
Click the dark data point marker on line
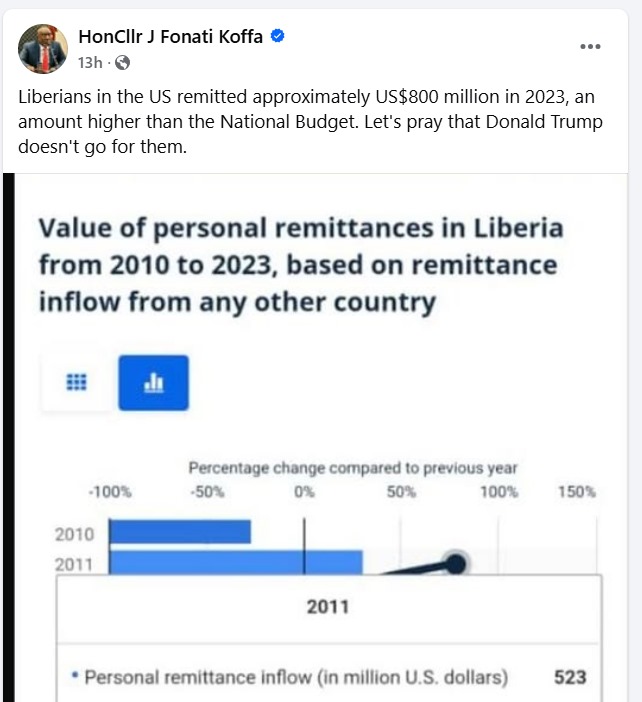point(456,564)
